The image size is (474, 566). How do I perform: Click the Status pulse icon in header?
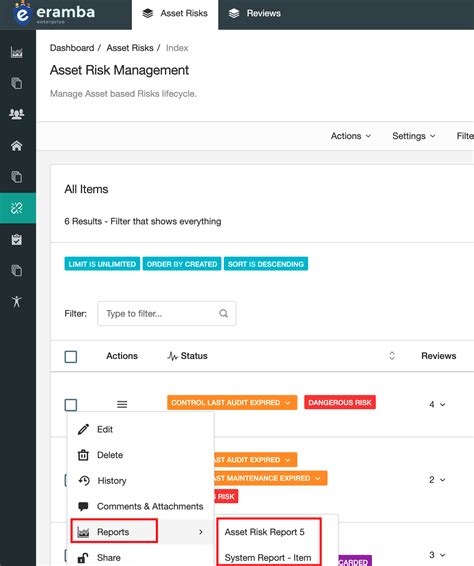pyautogui.click(x=173, y=356)
